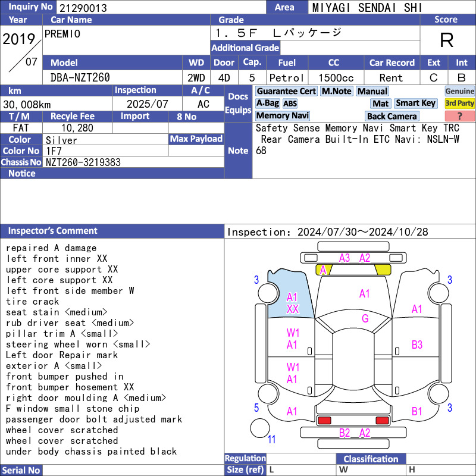Click the left red tail light
Image resolution: width=476 pixels, height=476 pixels.
(324, 421)
